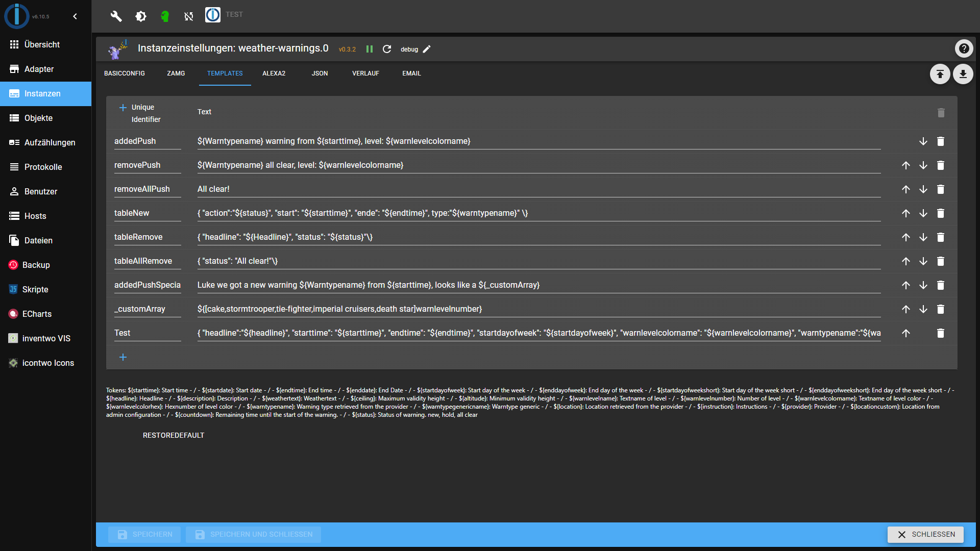Move removePush row up
The height and width of the screenshot is (551, 980).
pyautogui.click(x=905, y=165)
